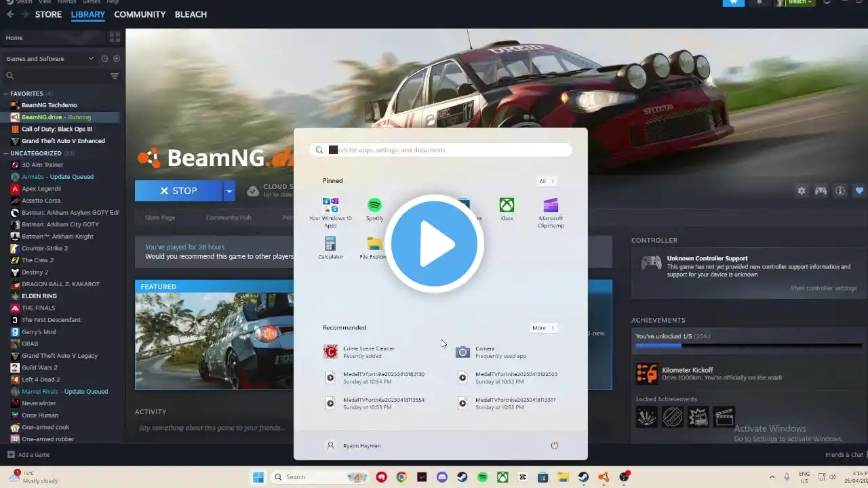Image resolution: width=868 pixels, height=488 pixels.
Task: Launch Spotify from the pinned apps
Action: coord(374,209)
